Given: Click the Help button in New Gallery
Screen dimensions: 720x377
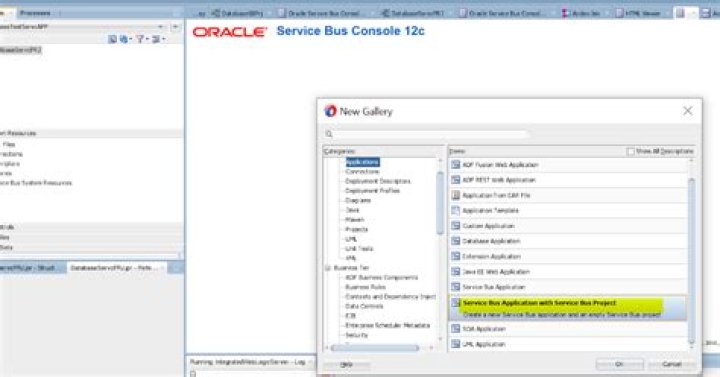Looking at the screenshot, I should [347, 365].
